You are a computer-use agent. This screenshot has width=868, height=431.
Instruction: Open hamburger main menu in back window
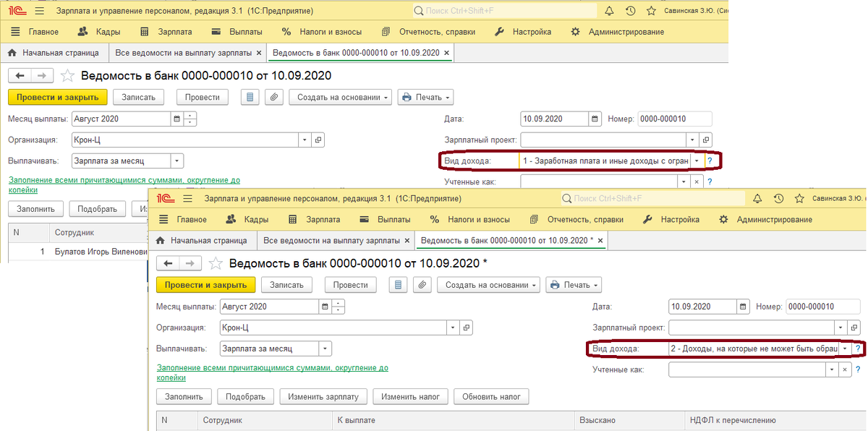pyautogui.click(x=39, y=11)
